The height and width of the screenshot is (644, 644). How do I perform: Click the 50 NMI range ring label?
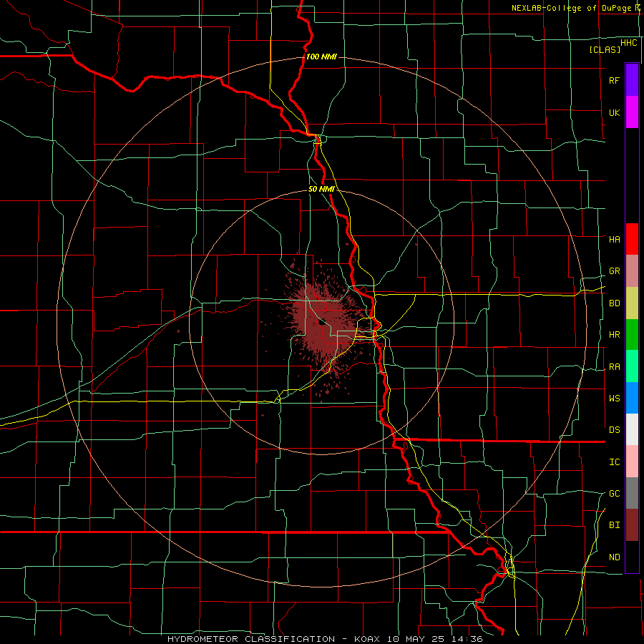tap(321, 189)
